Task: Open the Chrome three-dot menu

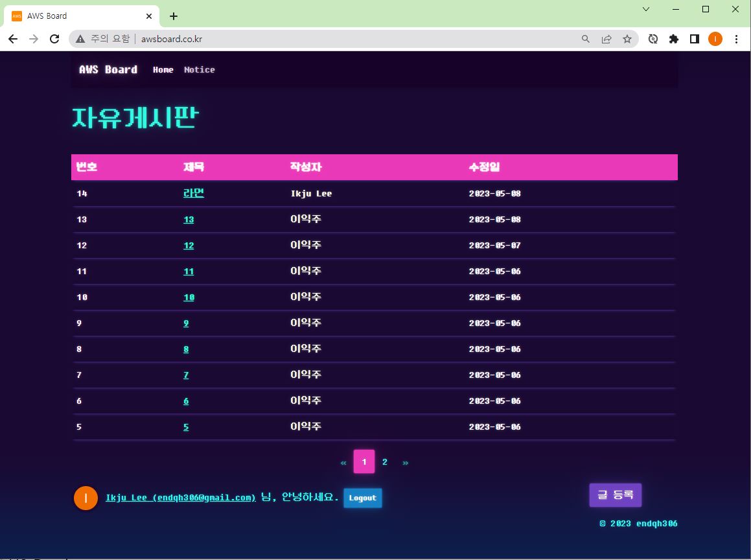Action: (x=736, y=40)
